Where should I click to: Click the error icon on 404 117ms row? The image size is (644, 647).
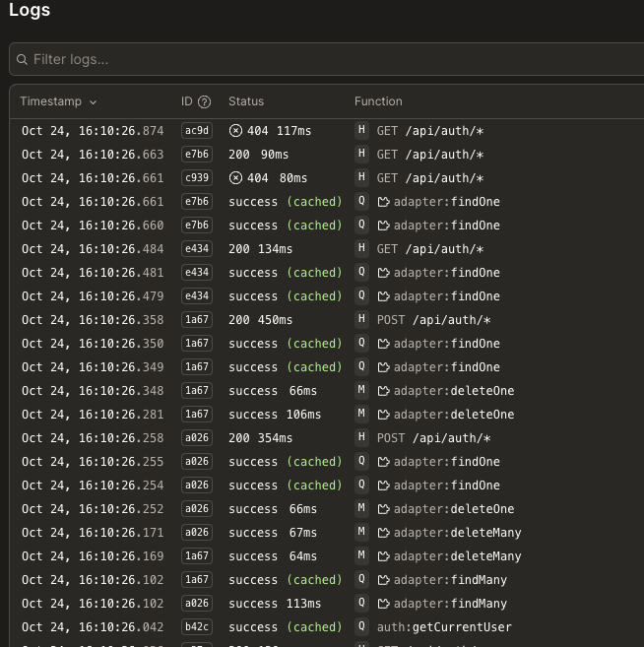click(x=235, y=131)
